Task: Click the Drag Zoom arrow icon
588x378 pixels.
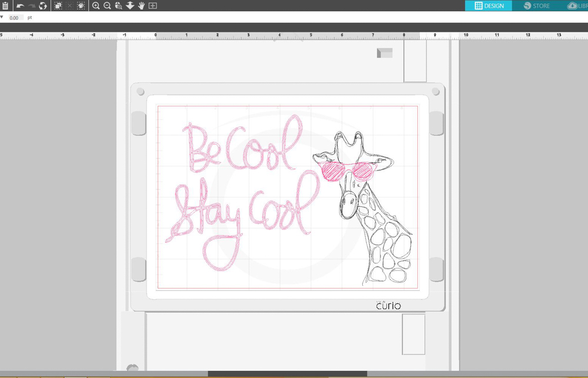Action: pos(130,6)
